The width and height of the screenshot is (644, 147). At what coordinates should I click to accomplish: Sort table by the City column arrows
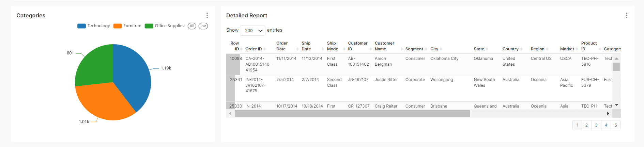tap(441, 49)
